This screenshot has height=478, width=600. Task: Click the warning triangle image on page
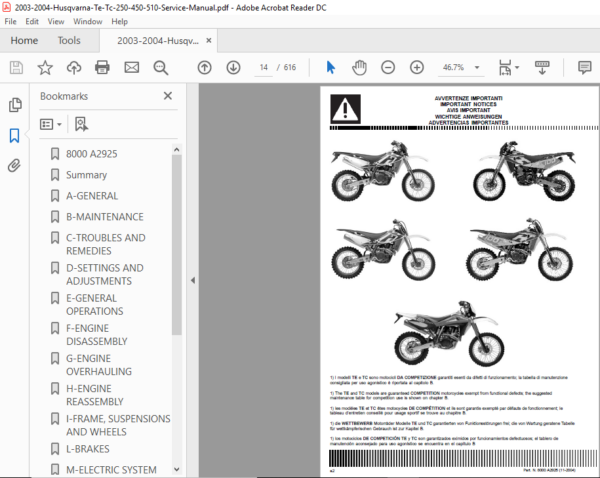pos(345,109)
